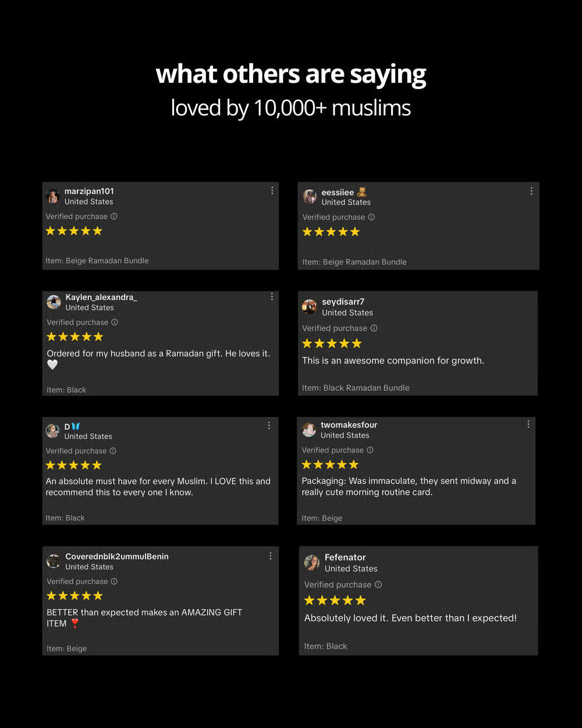Click the Kaylen_alexandra_ username
582x728 pixels.
[101, 298]
